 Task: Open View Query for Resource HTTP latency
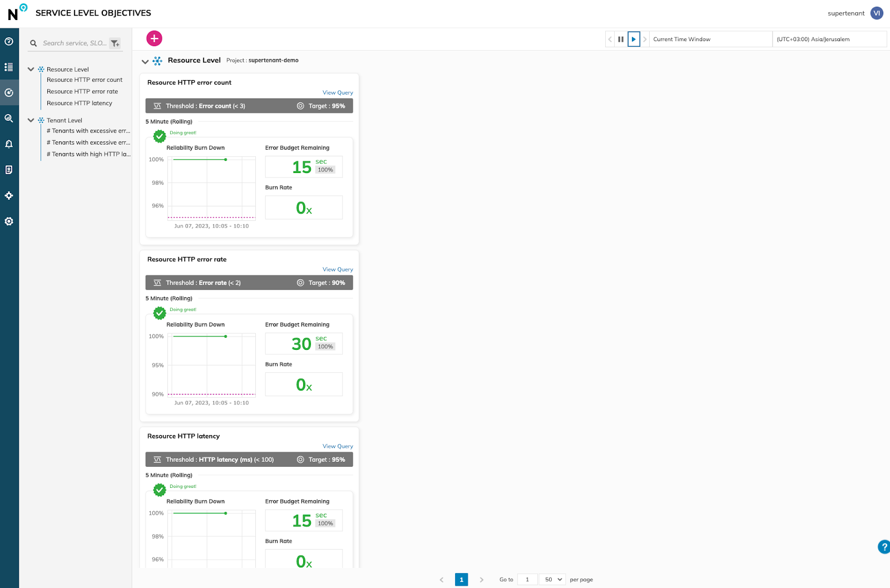pos(338,446)
